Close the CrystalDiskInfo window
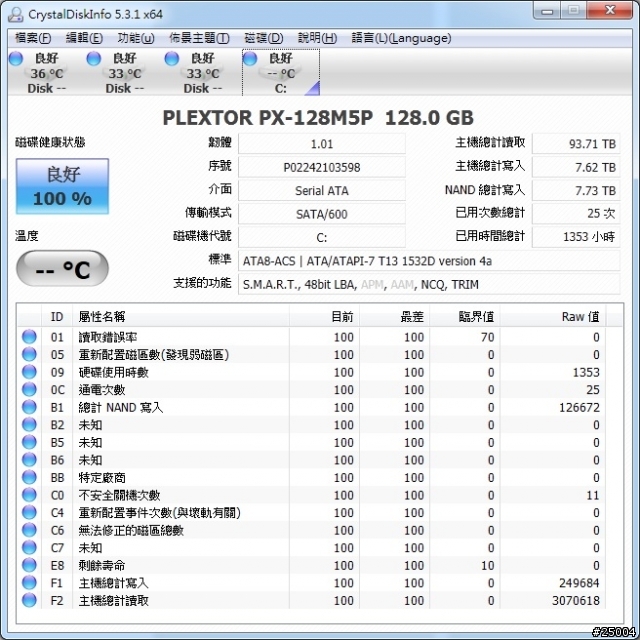640x640 pixels. pos(610,11)
